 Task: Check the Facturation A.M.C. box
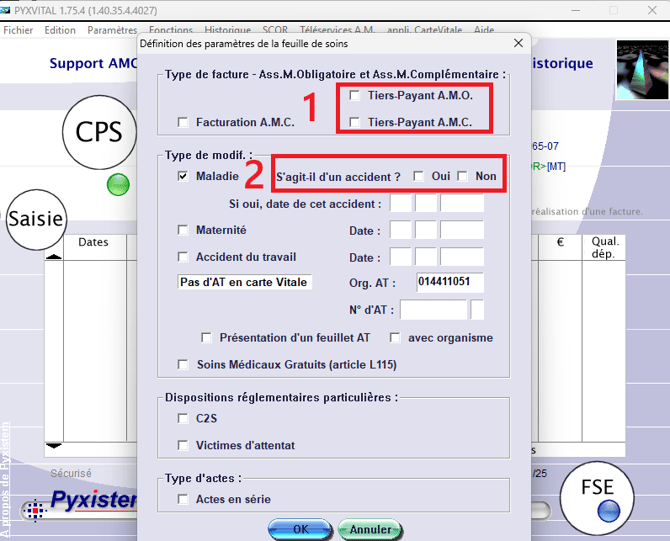tap(182, 123)
